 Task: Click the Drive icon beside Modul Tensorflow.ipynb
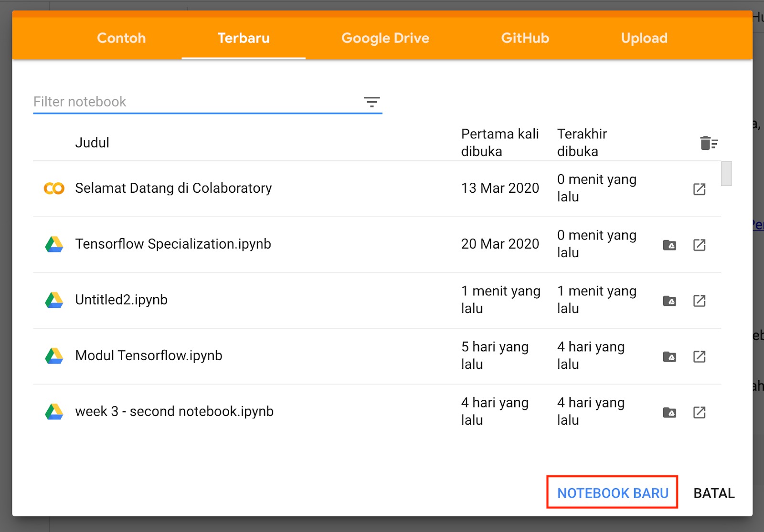click(54, 356)
